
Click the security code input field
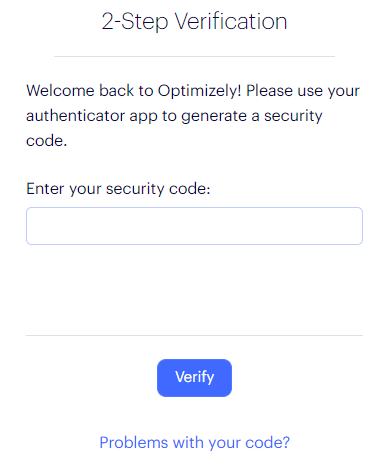point(194,226)
